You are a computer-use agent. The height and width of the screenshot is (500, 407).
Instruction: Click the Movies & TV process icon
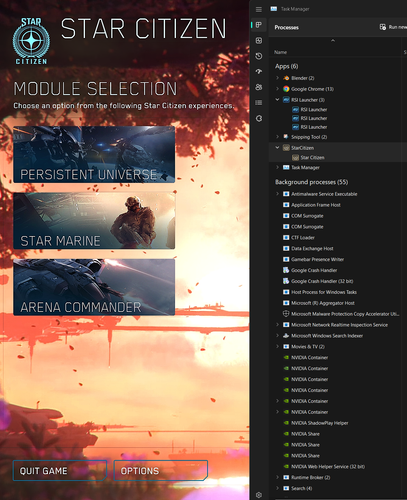click(286, 347)
